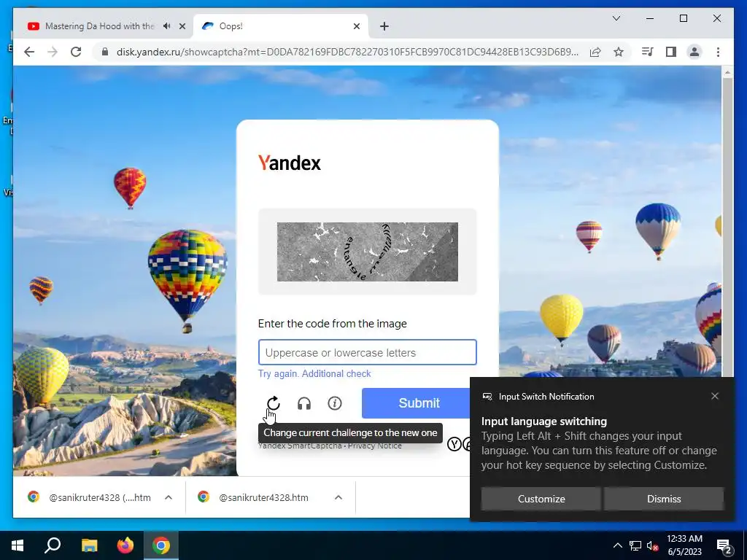
Task: Expand options for @sanikruter4328.htm download
Action: (x=338, y=497)
